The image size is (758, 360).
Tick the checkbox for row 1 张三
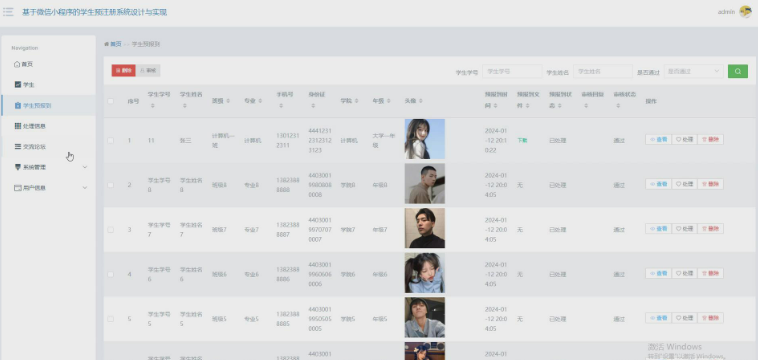111,141
